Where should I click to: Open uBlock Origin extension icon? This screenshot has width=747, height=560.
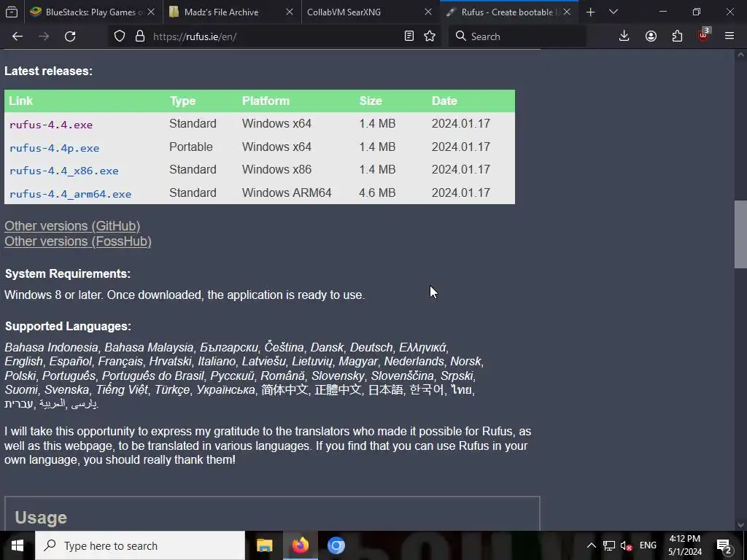pyautogui.click(x=704, y=35)
